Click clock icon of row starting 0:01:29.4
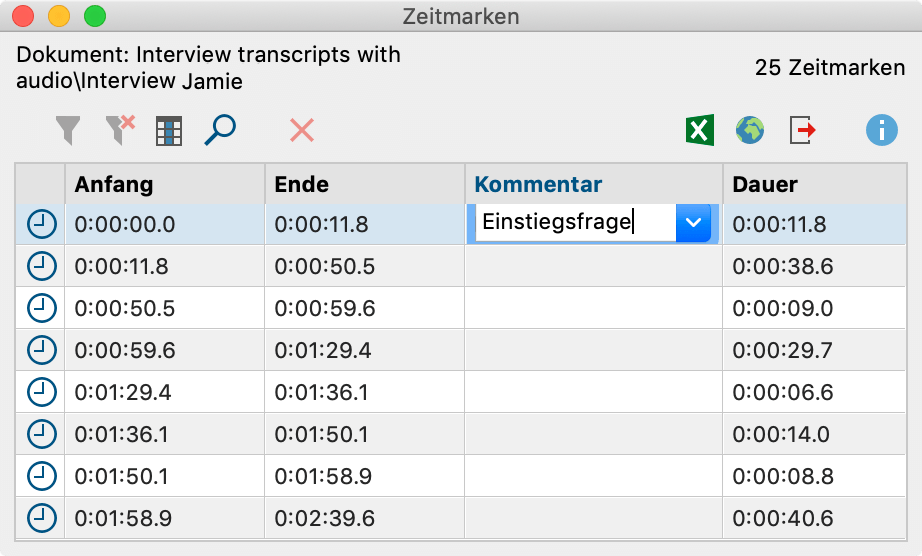Viewport: 922px width, 556px height. pos(42,392)
